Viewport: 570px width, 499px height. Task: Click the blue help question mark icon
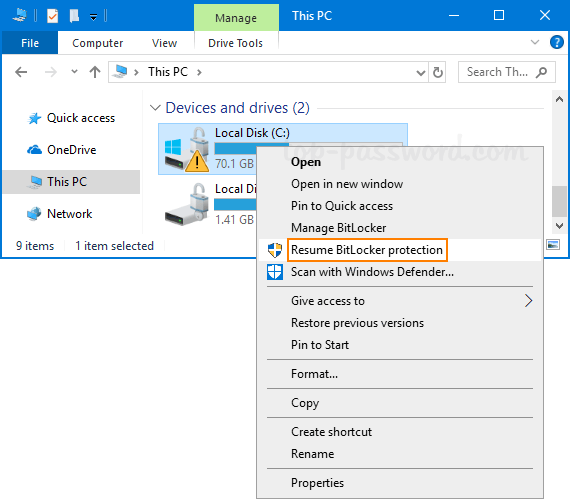557,43
